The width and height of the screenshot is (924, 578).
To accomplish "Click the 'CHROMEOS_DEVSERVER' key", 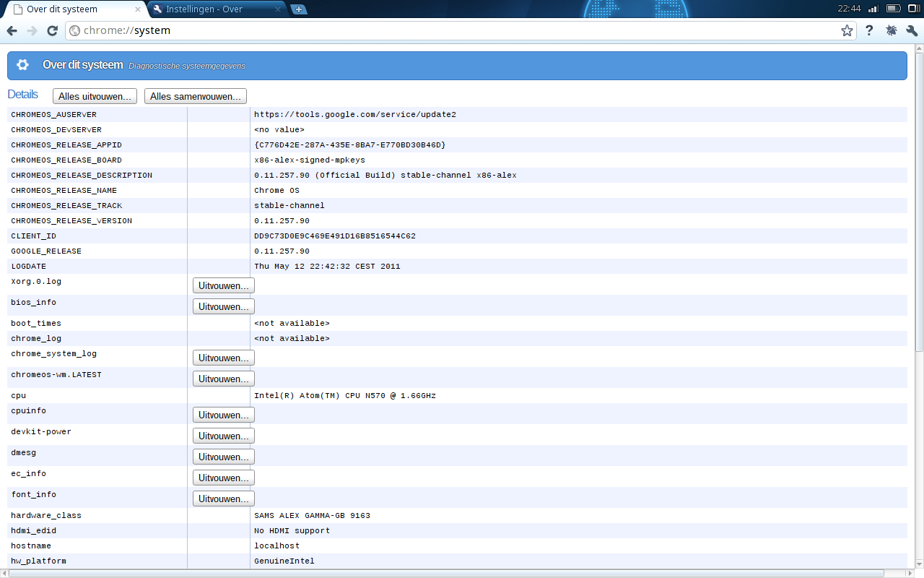I will click(56, 129).
